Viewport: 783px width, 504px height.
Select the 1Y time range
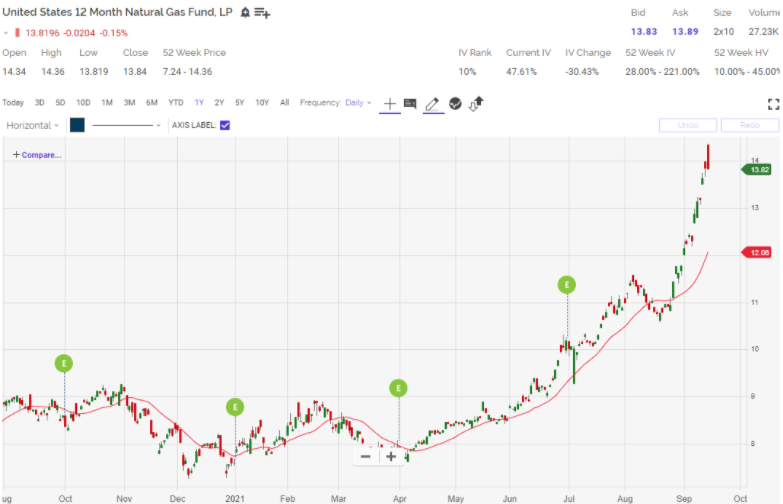click(x=199, y=103)
